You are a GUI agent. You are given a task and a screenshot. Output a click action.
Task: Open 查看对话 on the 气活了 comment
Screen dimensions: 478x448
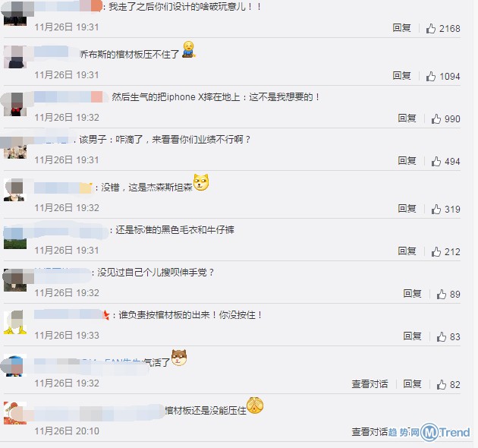coord(370,384)
